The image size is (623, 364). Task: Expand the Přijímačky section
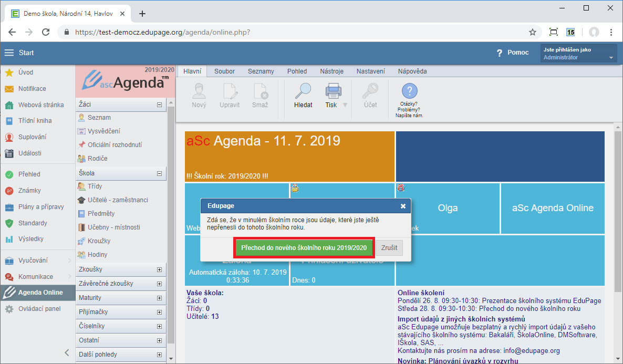(159, 313)
